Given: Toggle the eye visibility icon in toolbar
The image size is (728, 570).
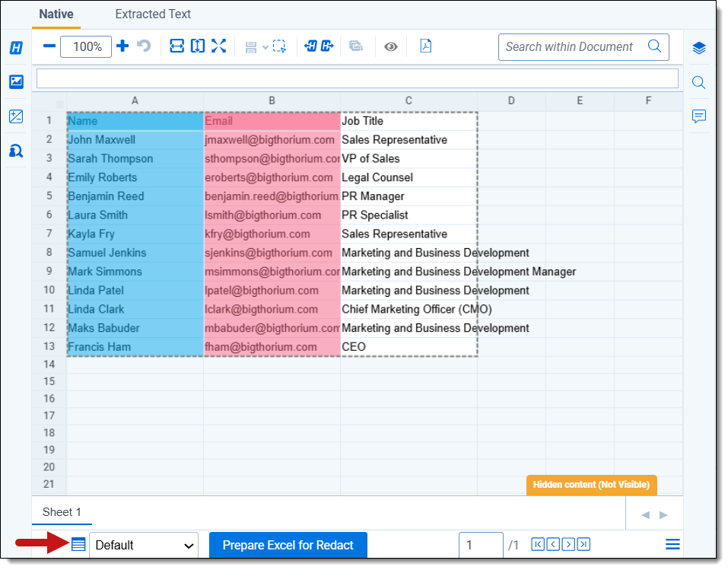Looking at the screenshot, I should click(x=391, y=46).
